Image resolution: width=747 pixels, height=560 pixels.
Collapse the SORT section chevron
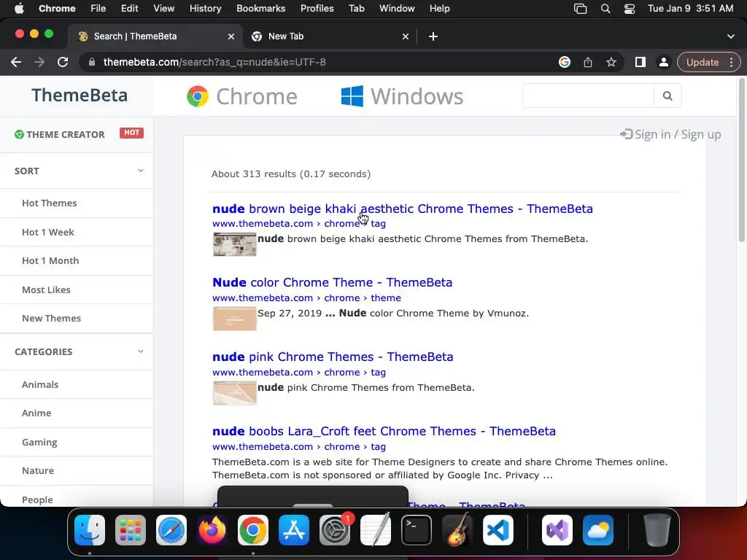[x=141, y=171]
